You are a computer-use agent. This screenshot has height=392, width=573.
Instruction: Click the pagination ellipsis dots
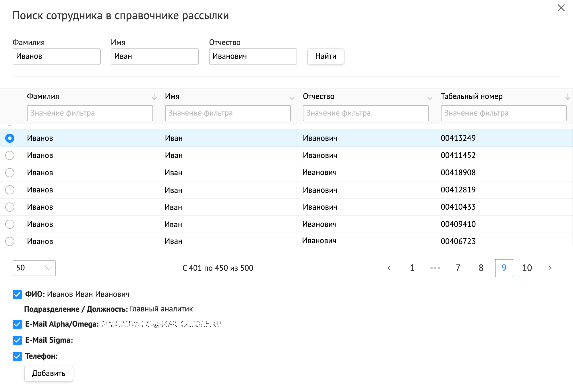(435, 268)
